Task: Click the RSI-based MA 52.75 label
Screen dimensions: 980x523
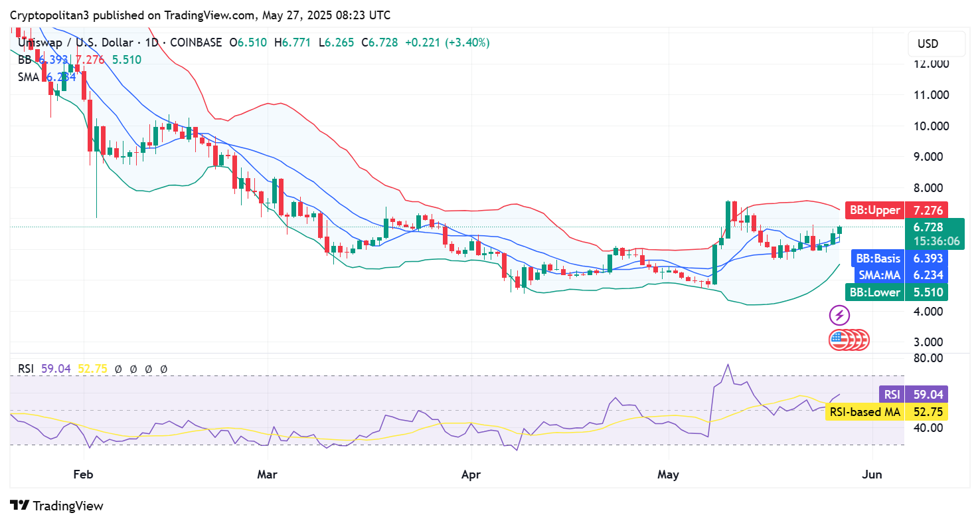Action: pyautogui.click(x=886, y=412)
